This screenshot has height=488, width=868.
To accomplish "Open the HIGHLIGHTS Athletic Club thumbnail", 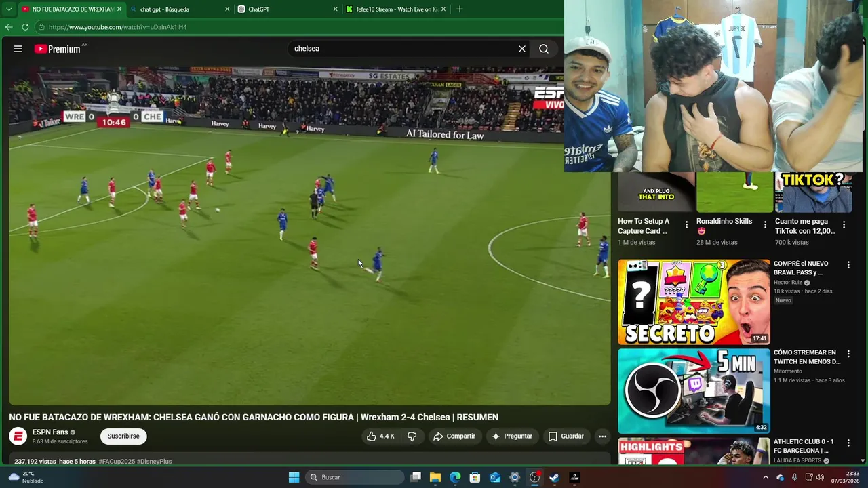I will 694,451.
